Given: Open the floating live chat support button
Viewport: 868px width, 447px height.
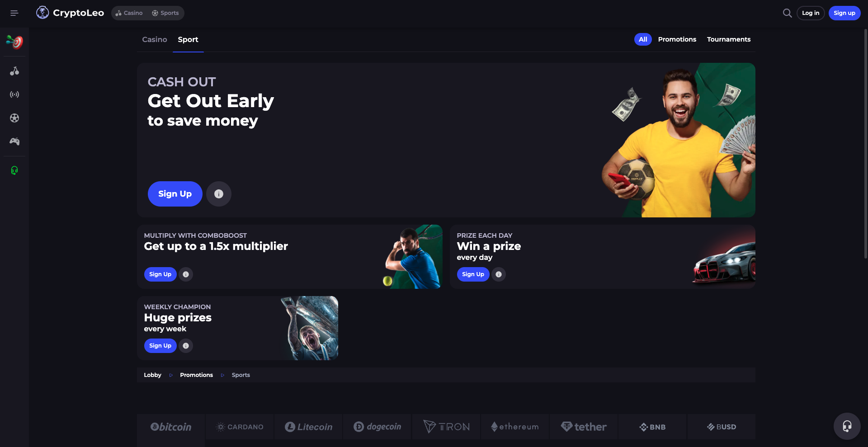Looking at the screenshot, I should tap(847, 426).
